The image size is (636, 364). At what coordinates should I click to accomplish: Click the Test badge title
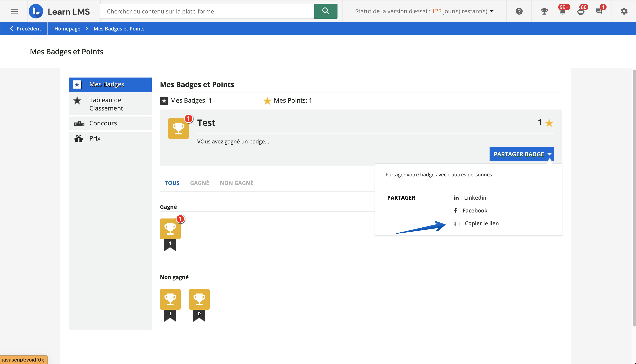(206, 123)
